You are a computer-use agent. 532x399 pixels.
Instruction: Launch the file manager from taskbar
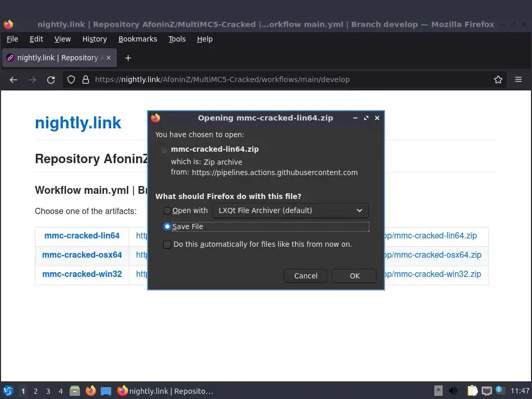(75, 391)
